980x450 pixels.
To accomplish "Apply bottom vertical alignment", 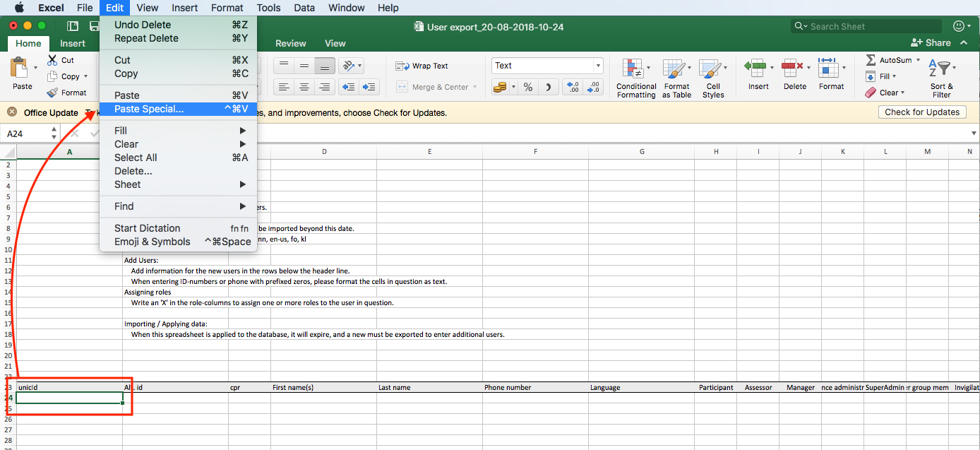I will point(324,65).
